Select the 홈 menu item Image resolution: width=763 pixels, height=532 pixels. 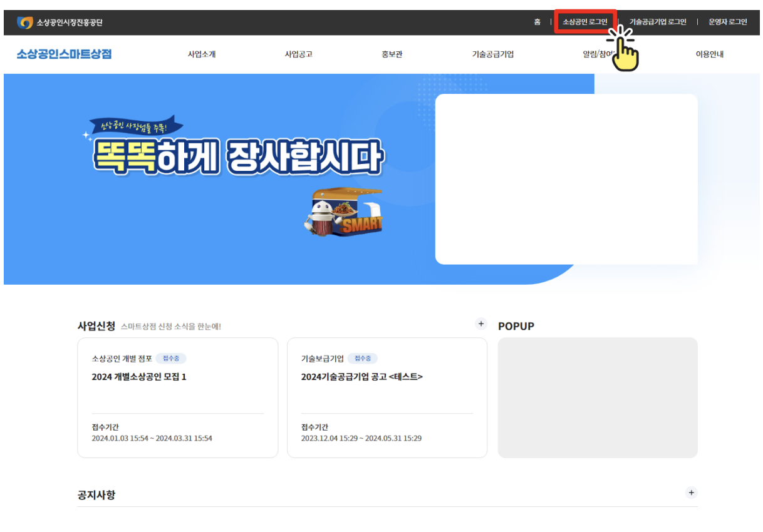coord(537,22)
